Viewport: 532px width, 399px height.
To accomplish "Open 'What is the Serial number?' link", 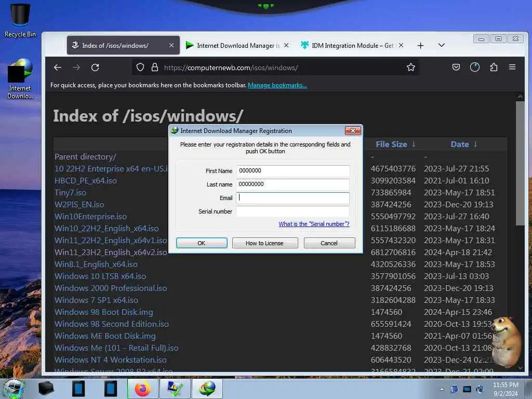I will click(x=314, y=224).
